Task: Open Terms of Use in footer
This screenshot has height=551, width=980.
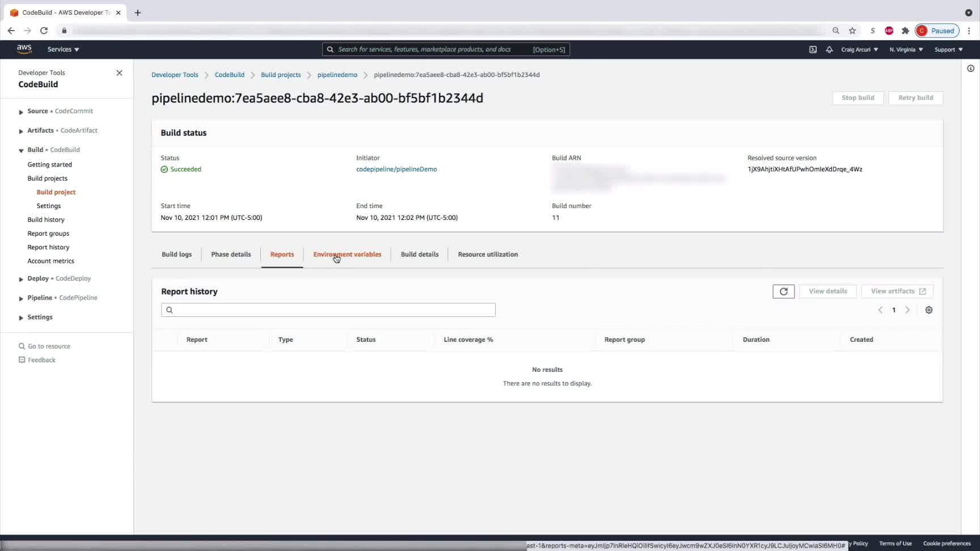Action: [x=895, y=544]
